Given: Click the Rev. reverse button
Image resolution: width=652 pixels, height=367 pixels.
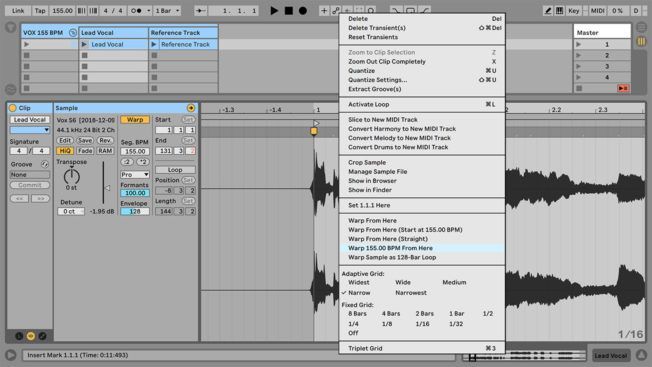Looking at the screenshot, I should [105, 140].
